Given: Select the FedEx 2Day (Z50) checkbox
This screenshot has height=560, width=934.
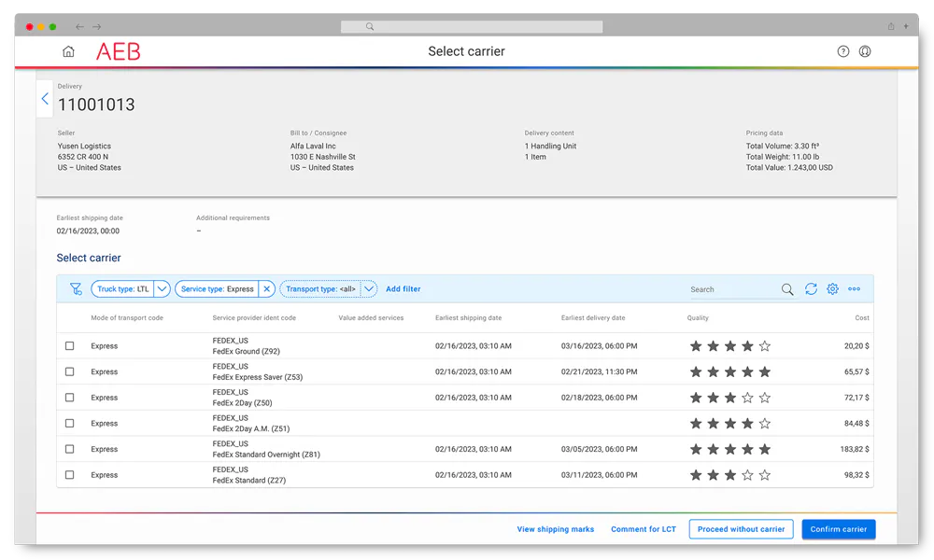Looking at the screenshot, I should pyautogui.click(x=70, y=398).
